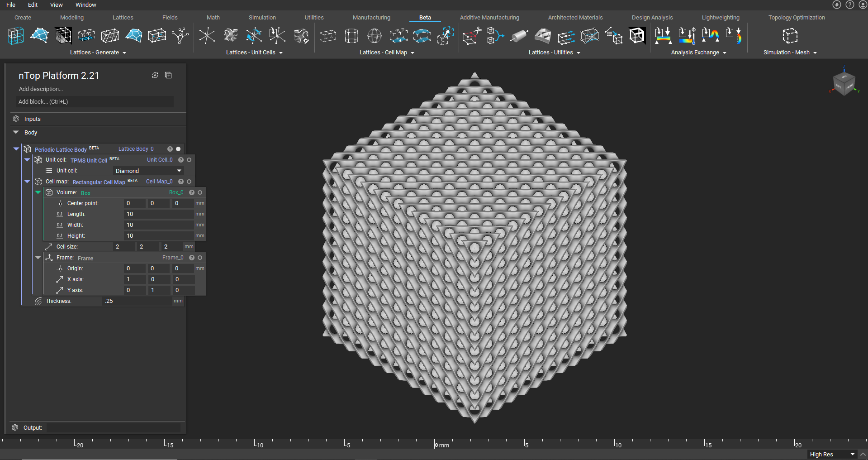Collapse the Volume Box block
This screenshot has width=868, height=460.
[38, 192]
